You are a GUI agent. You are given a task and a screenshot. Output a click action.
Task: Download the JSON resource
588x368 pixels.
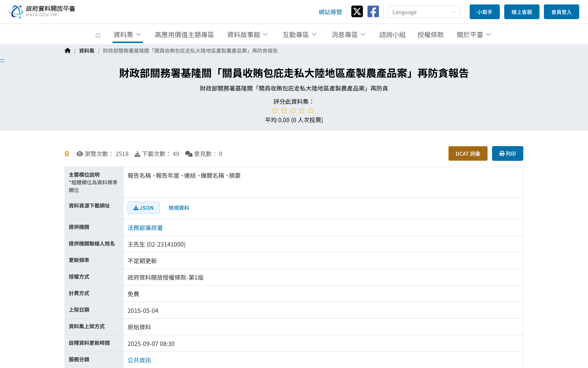[x=143, y=208]
